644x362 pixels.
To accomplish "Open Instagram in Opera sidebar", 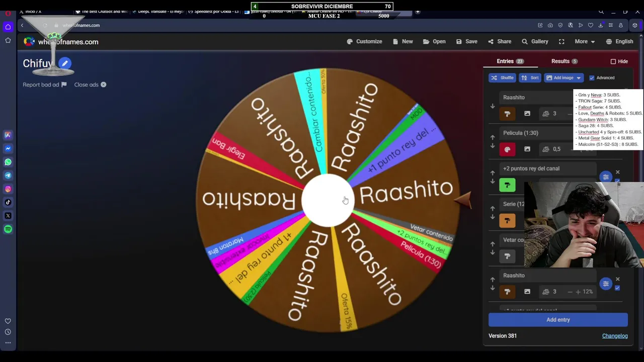I will pyautogui.click(x=8, y=189).
